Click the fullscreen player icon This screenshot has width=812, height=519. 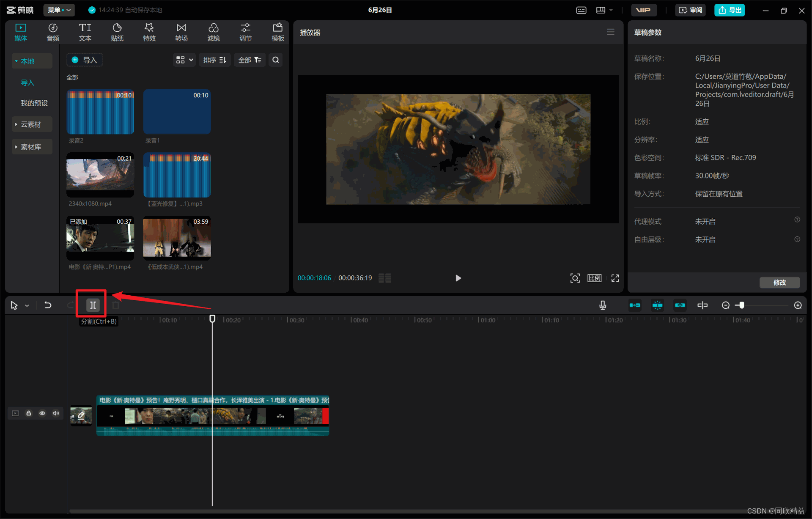[615, 278]
